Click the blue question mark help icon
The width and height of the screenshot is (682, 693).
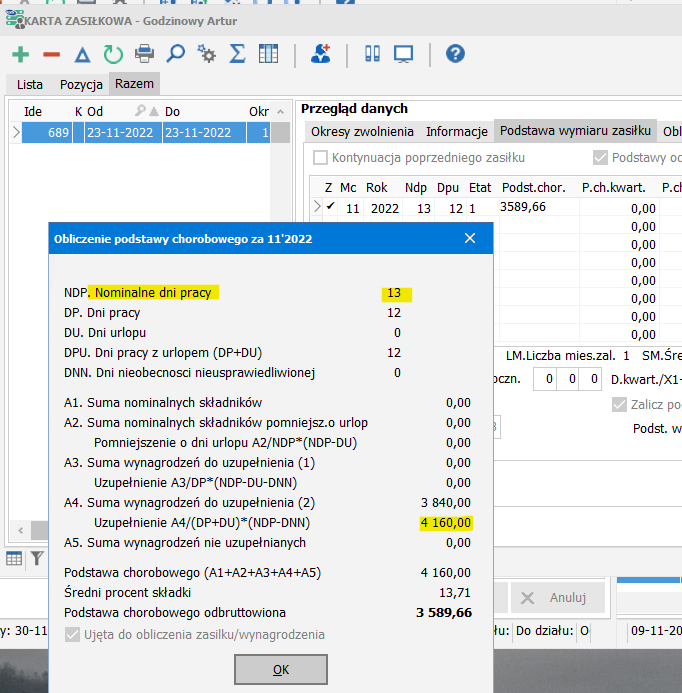pyautogui.click(x=455, y=54)
